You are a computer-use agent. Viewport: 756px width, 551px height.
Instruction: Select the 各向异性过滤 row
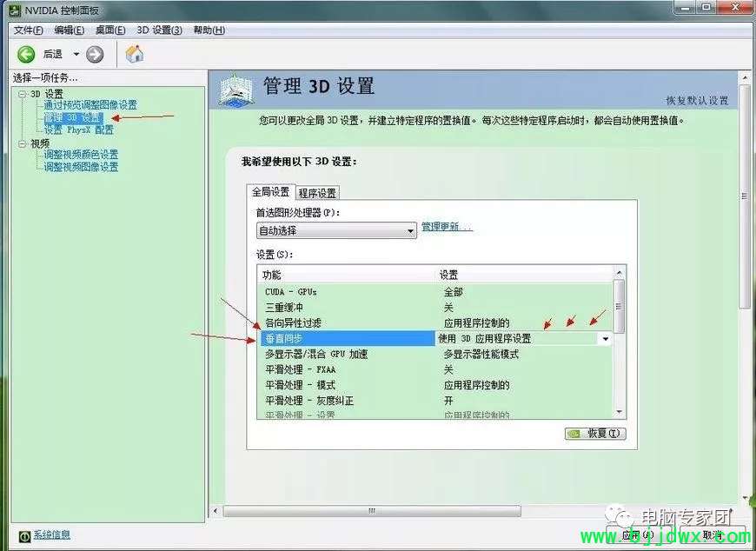(434, 322)
